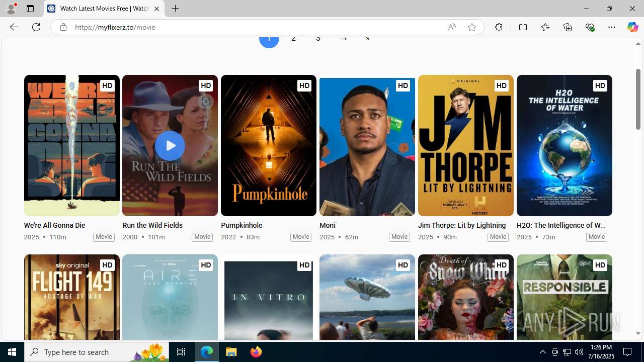
Task: Click H2O: The Intelligence of W... title
Action: [561, 225]
